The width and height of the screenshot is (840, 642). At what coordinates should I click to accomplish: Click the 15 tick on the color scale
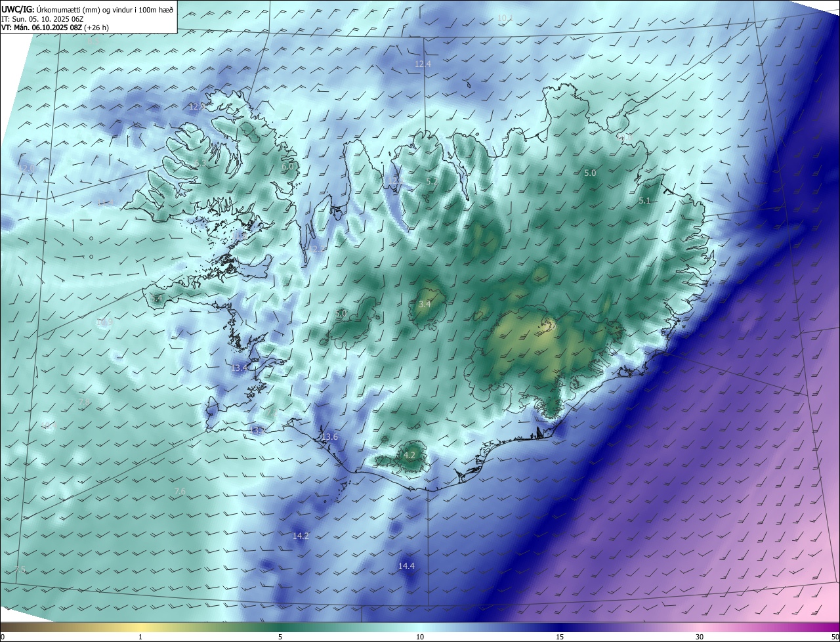[x=560, y=637]
